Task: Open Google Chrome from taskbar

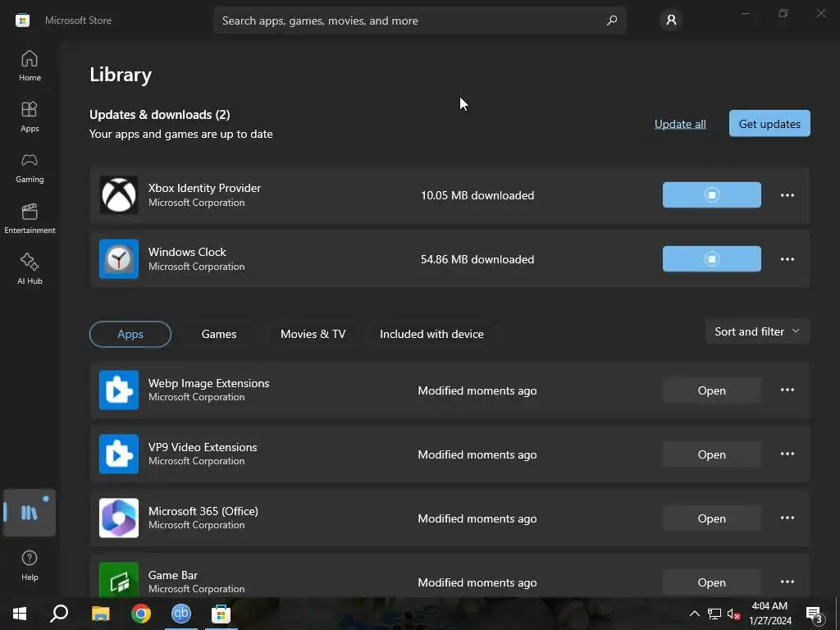Action: [x=141, y=614]
